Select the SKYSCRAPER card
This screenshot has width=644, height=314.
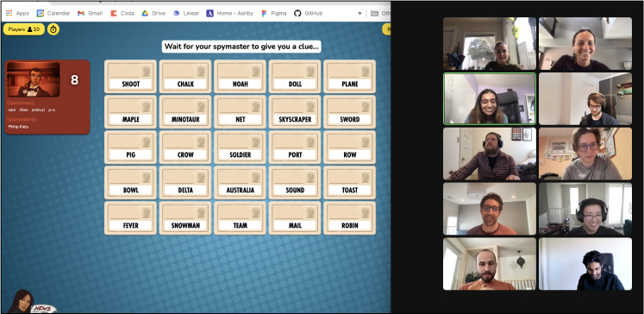(x=295, y=112)
